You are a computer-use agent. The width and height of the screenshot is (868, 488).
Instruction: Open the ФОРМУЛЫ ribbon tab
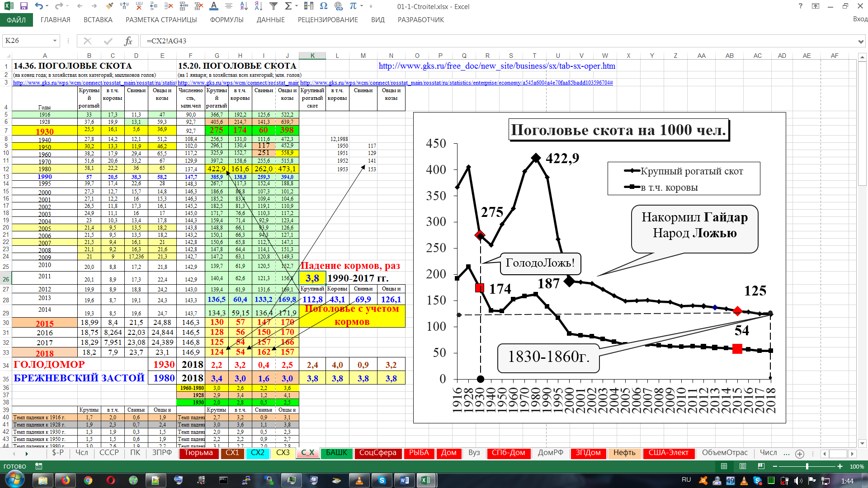[x=226, y=20]
